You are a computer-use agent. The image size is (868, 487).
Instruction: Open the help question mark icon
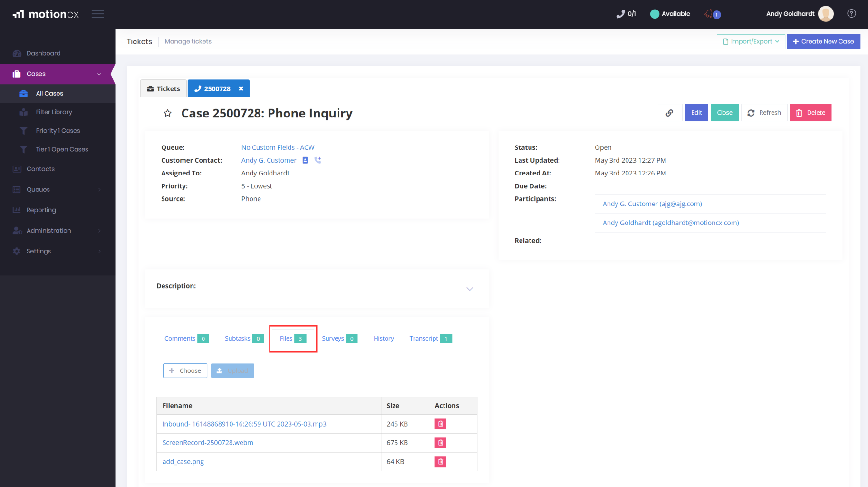click(x=851, y=14)
